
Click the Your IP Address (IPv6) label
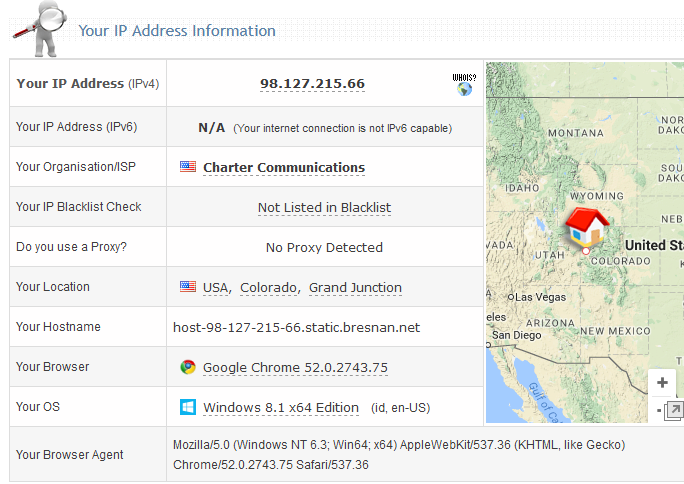click(x=76, y=126)
